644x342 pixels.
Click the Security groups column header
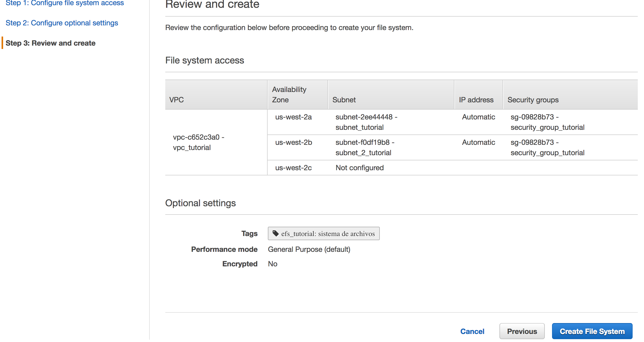pyautogui.click(x=533, y=100)
